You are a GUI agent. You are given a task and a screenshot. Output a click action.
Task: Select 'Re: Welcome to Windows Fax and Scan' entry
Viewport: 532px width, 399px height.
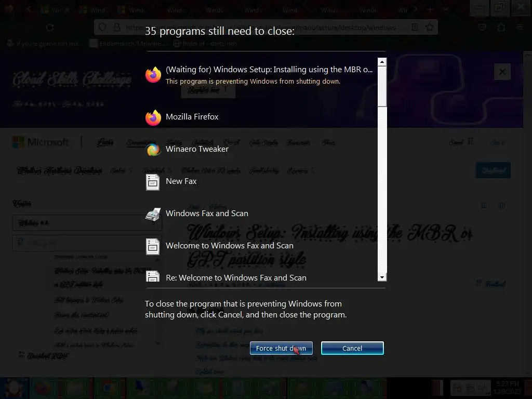pyautogui.click(x=236, y=278)
